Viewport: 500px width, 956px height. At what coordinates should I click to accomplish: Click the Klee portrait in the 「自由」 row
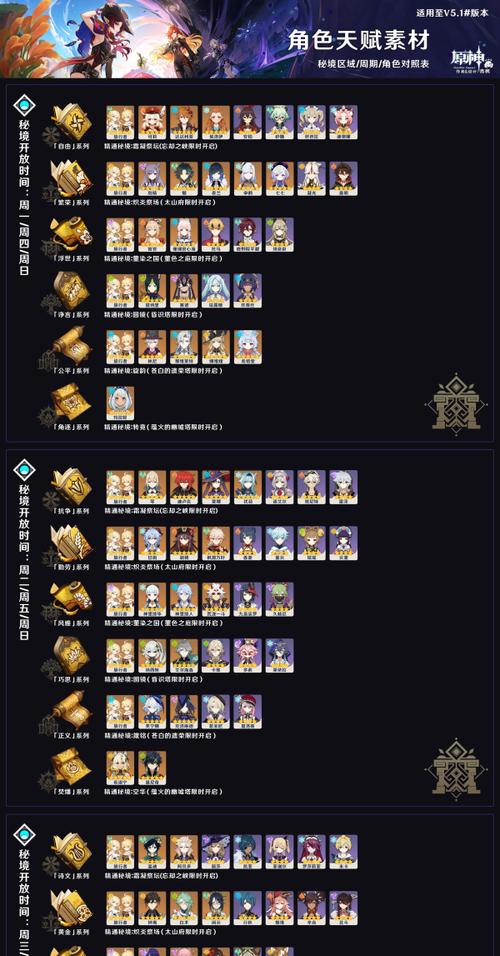[x=152, y=122]
